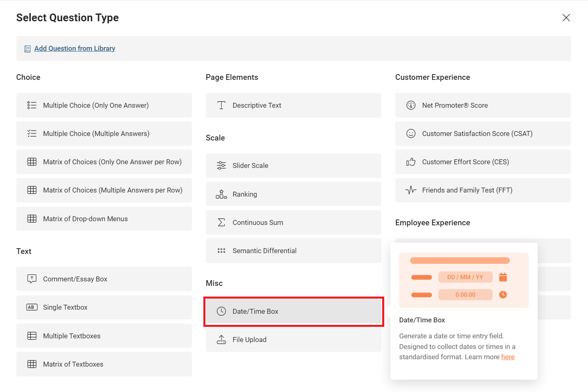Screen dimensions: 588x392
Task: Click the DD / MM / YY preview field
Action: point(465,277)
